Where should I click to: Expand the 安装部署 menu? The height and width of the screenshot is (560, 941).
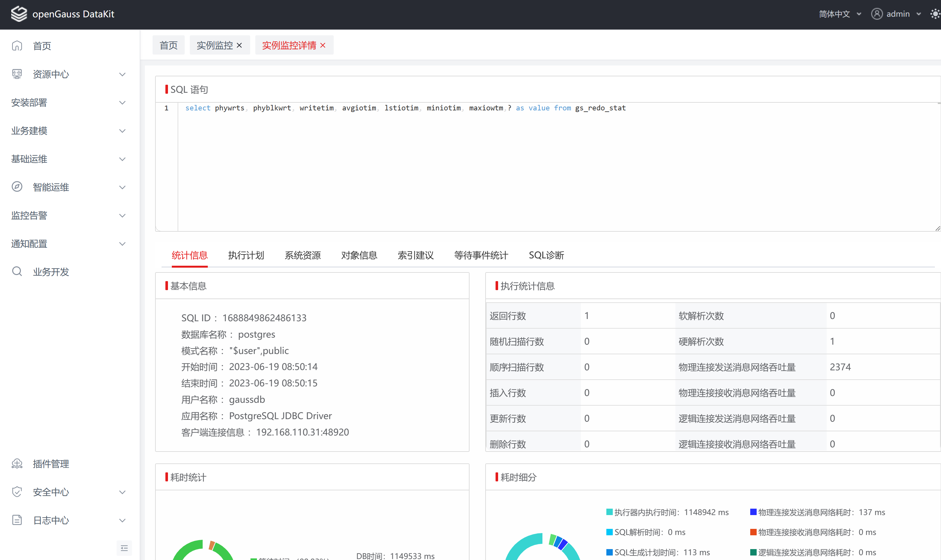(x=122, y=103)
